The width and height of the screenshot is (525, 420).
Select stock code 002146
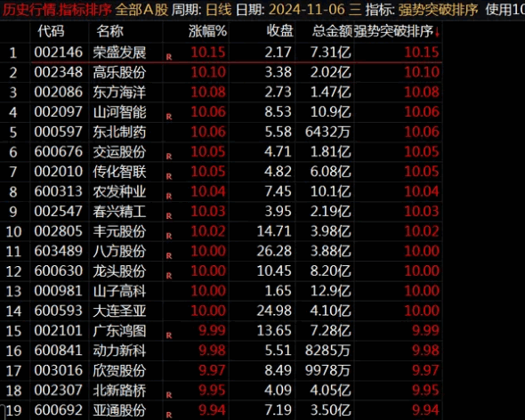[x=58, y=52]
